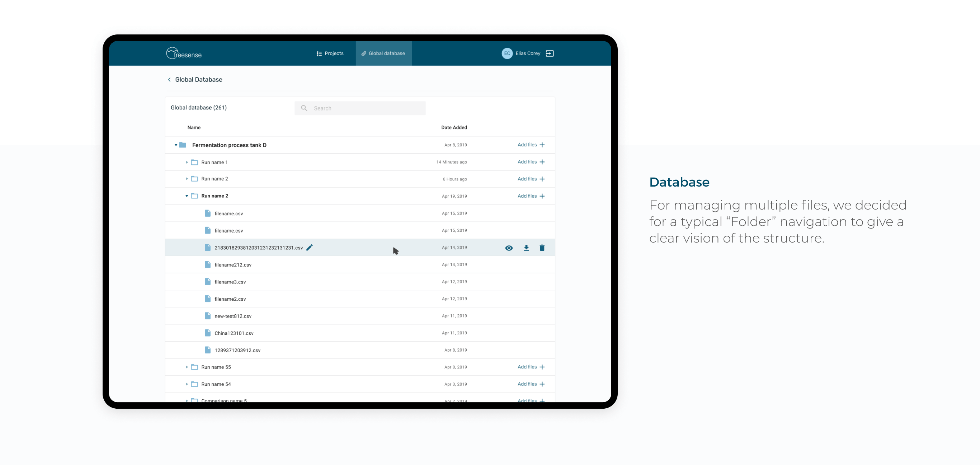Preview file using the eye icon
The image size is (980, 465).
pos(509,248)
